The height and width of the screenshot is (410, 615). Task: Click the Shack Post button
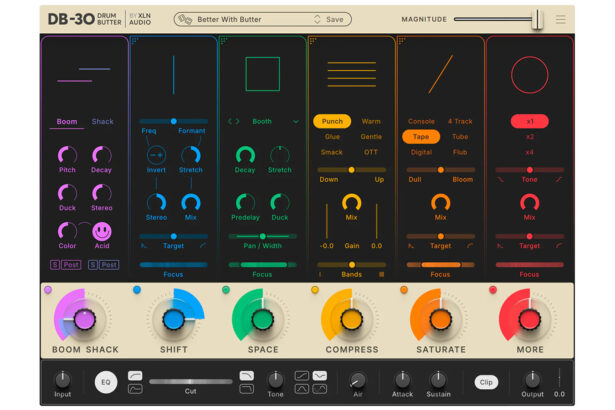[x=109, y=265]
